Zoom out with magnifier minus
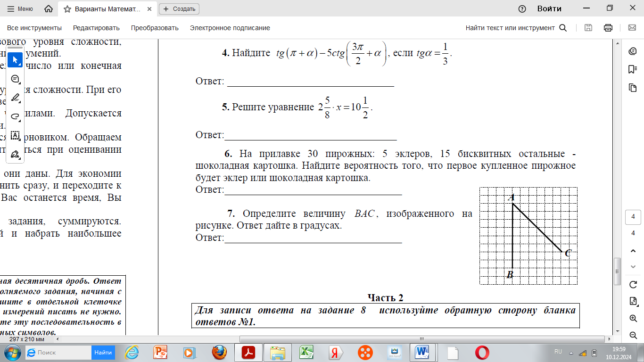Viewport: 644px width, 362px height. [x=633, y=335]
